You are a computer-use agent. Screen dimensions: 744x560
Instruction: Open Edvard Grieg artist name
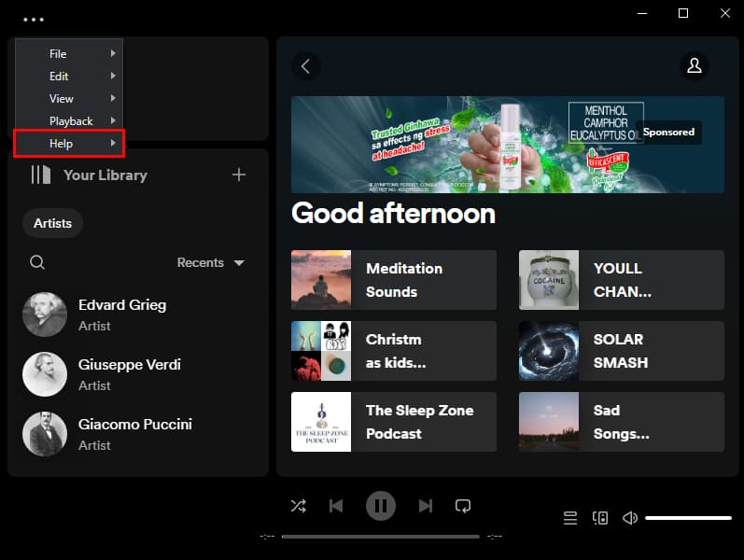pyautogui.click(x=122, y=304)
